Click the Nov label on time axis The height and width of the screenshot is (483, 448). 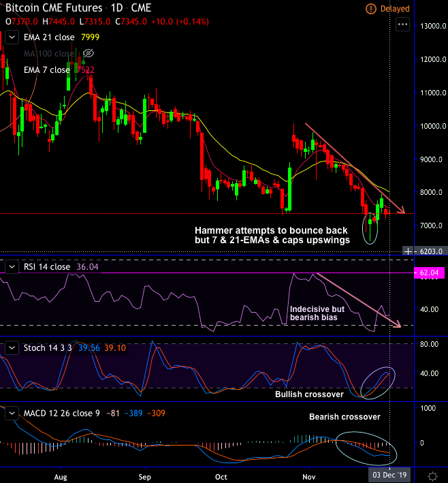309,477
